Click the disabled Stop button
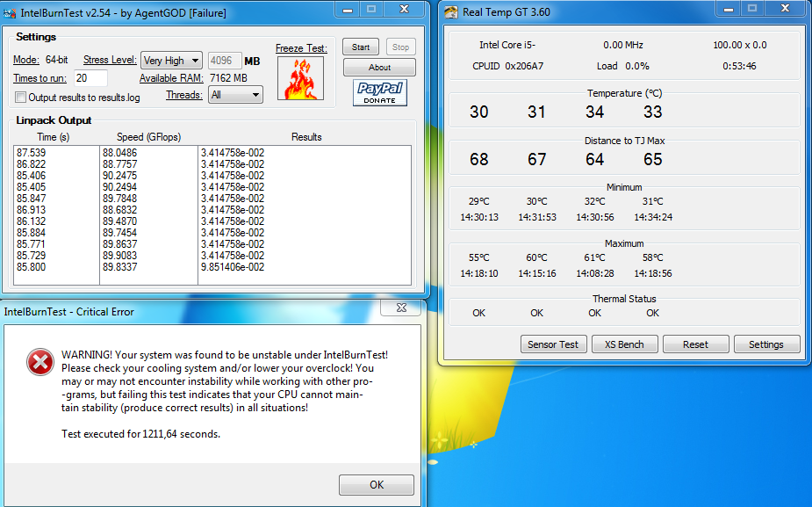 click(x=400, y=47)
